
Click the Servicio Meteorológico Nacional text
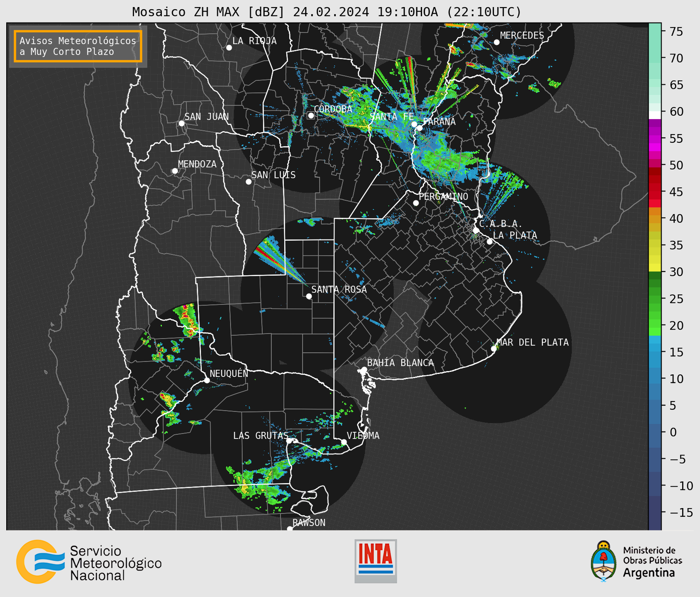pos(116,563)
